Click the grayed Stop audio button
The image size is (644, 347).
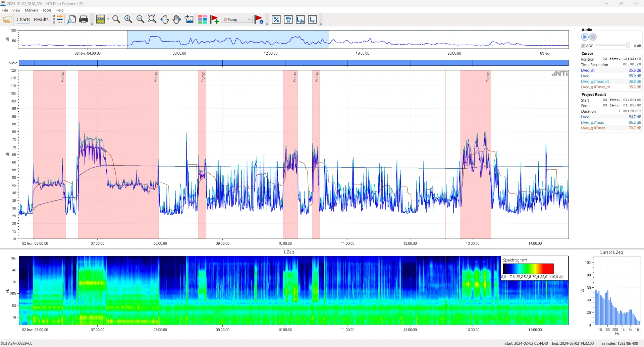tap(593, 37)
